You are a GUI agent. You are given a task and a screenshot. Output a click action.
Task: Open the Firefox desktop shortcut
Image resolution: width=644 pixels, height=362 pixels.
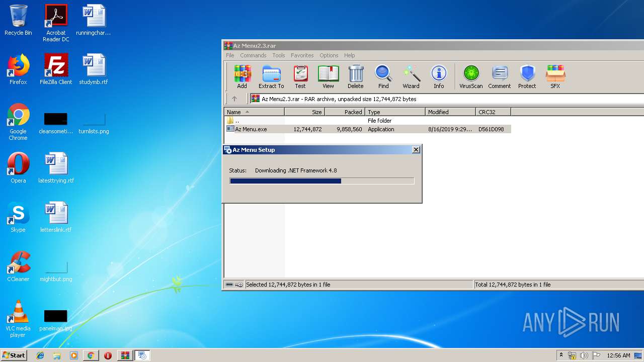coord(18,69)
